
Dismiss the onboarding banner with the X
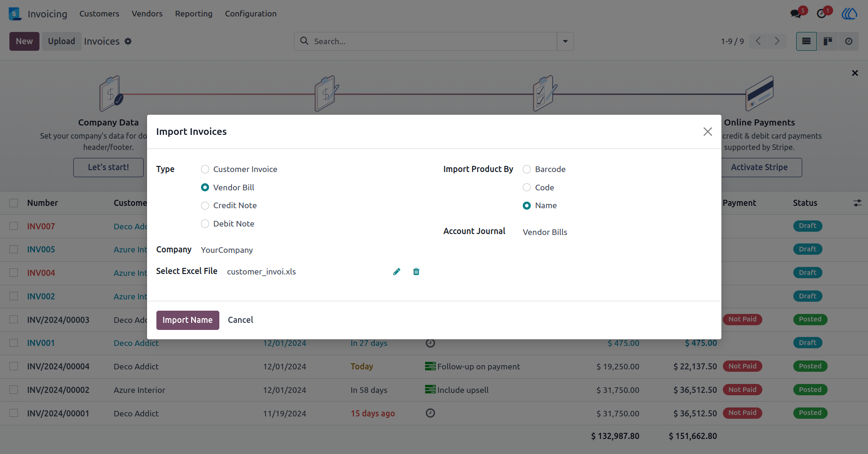coord(855,73)
